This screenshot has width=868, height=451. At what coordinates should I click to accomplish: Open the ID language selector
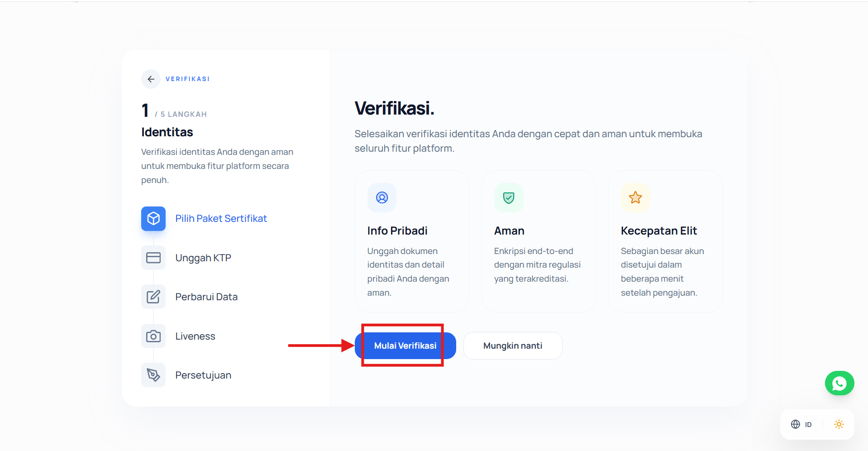point(801,424)
